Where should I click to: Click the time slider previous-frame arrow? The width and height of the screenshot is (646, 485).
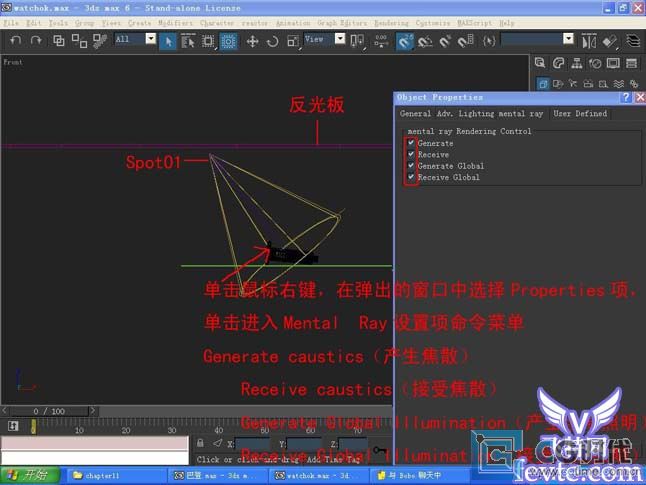(5, 410)
